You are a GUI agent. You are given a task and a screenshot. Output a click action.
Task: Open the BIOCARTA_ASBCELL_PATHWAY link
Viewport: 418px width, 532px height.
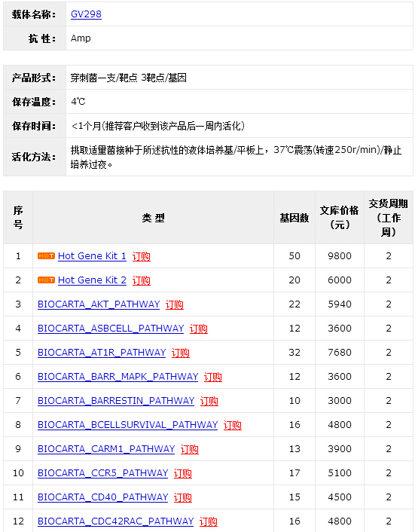coord(111,329)
